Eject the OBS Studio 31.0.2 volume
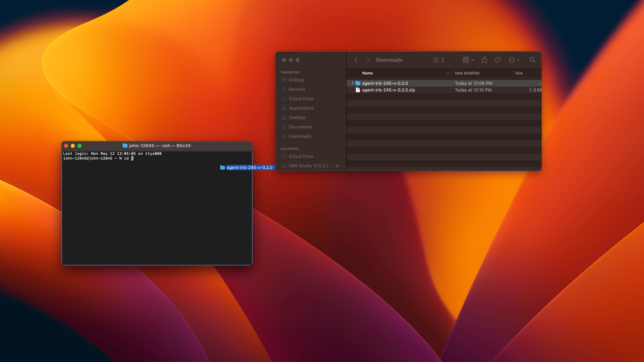The width and height of the screenshot is (644, 362). tap(337, 166)
